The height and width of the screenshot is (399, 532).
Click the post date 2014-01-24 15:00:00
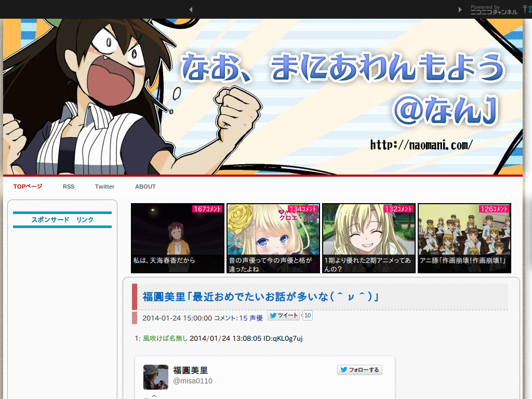point(177,318)
